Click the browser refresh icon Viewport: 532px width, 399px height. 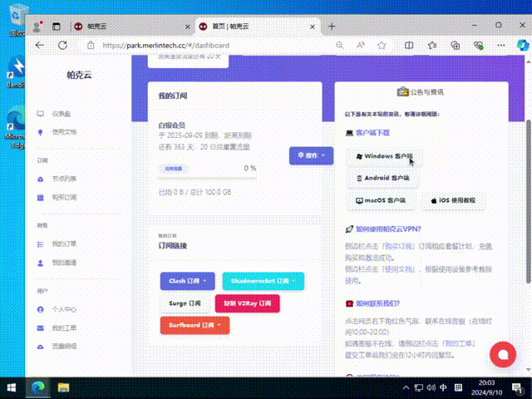[x=62, y=45]
